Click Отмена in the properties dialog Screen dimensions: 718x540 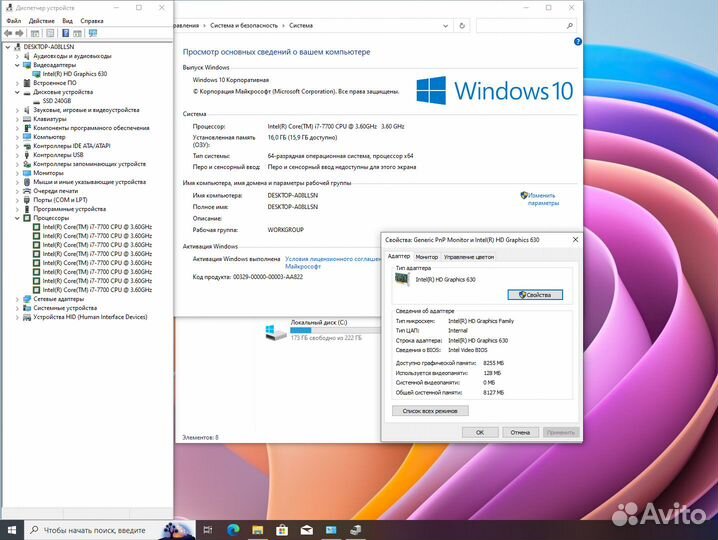coord(520,432)
